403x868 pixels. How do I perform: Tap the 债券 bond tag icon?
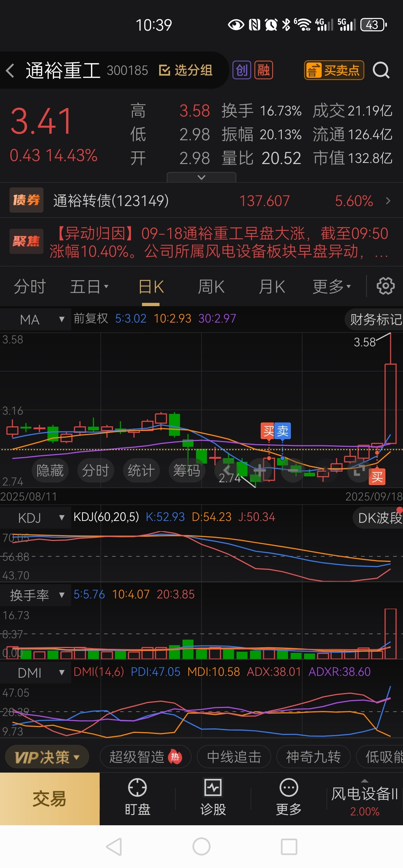tap(26, 200)
